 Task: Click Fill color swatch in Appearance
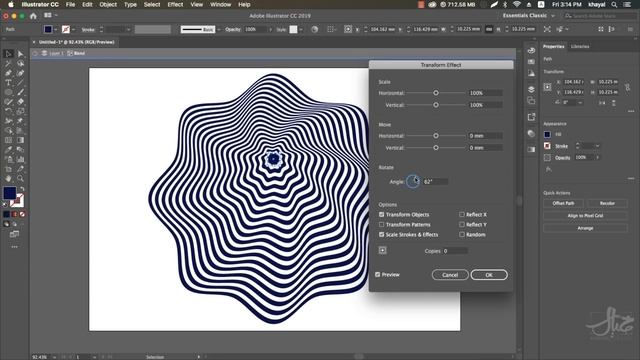click(x=547, y=134)
